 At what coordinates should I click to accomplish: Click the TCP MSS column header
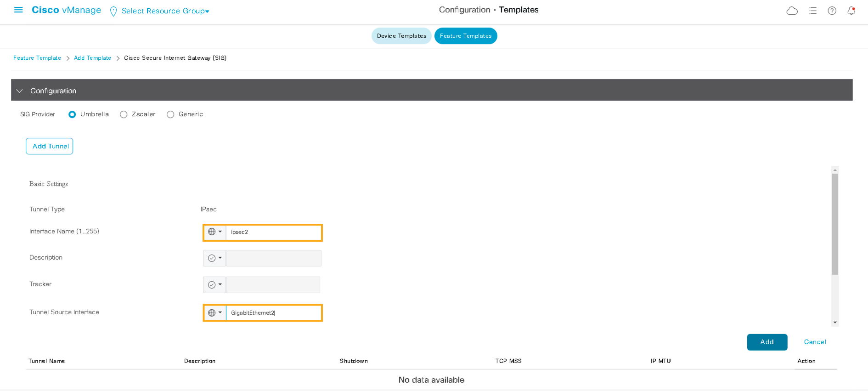(x=508, y=361)
